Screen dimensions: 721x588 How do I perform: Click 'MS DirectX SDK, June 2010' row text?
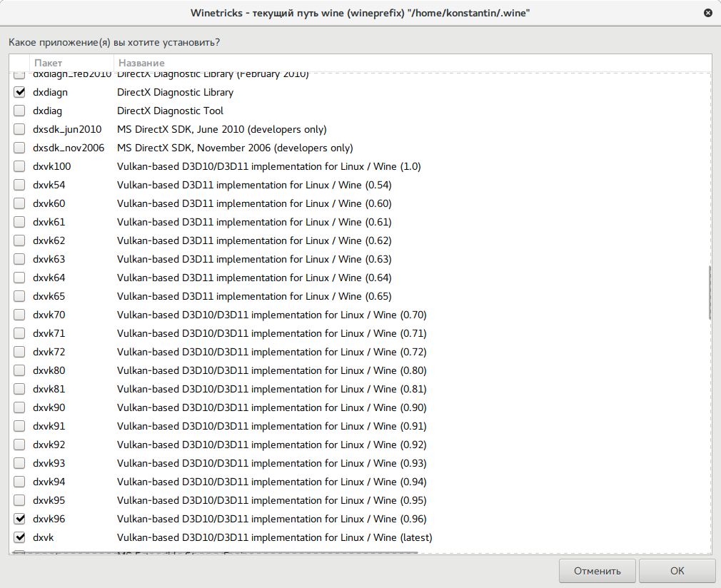pyautogui.click(x=221, y=129)
